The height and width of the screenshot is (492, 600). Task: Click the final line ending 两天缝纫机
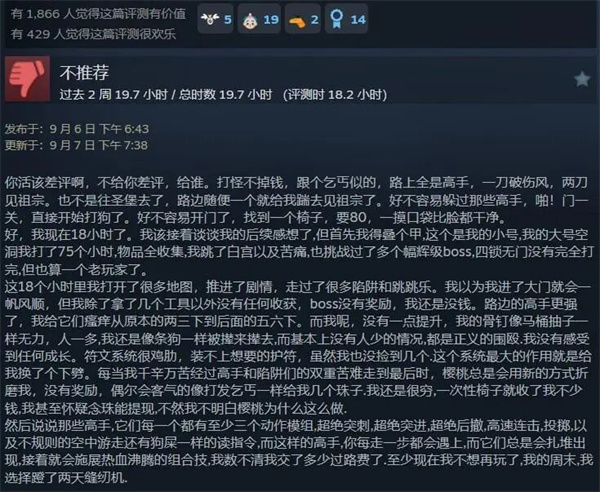click(x=66, y=477)
